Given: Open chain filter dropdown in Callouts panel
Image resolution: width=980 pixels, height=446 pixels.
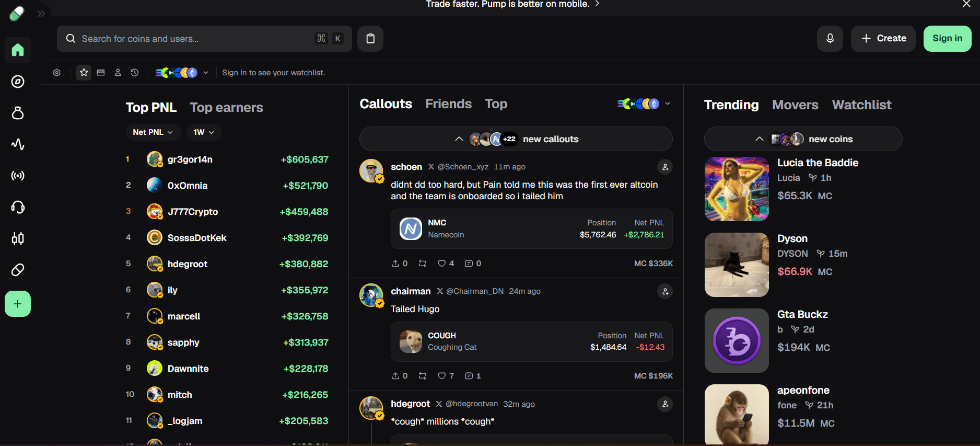Looking at the screenshot, I should [644, 104].
